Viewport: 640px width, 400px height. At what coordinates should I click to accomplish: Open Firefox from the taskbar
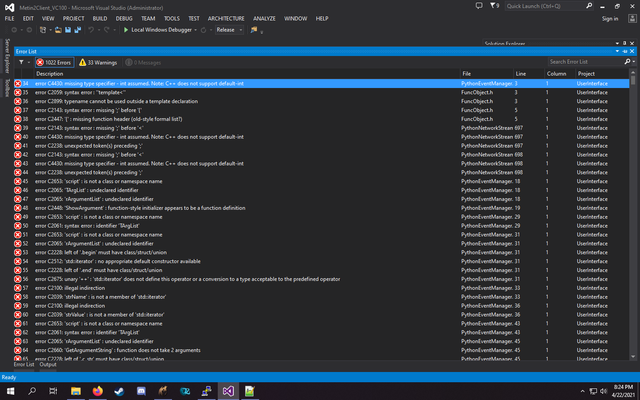(x=97, y=391)
